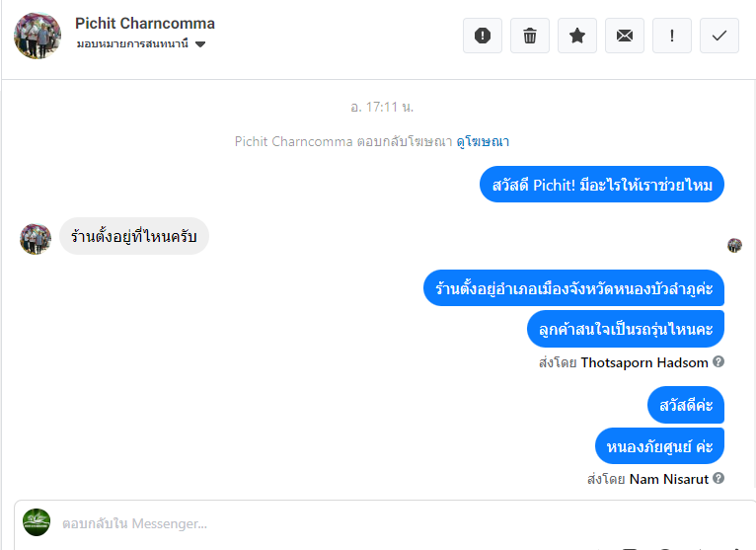Screen dimensions: 756x550
Task: Click help icon beside Nam Nisarut
Action: tap(718, 479)
